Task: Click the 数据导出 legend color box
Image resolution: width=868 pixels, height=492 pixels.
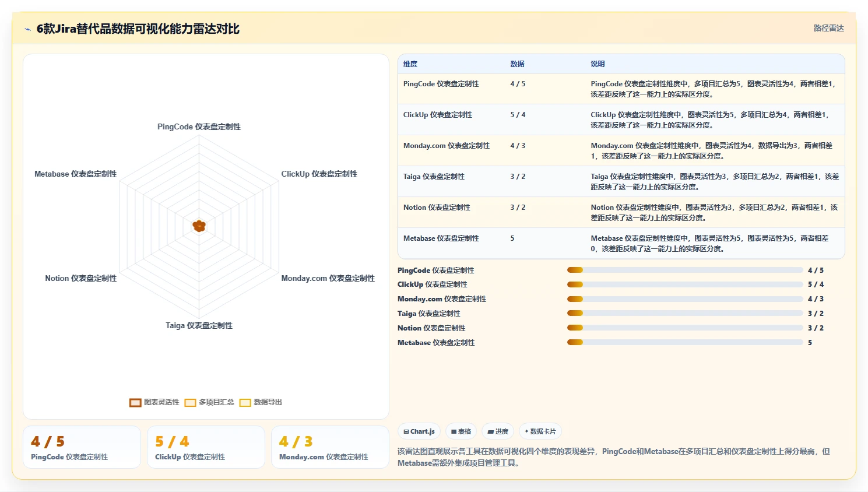Action: tap(245, 402)
